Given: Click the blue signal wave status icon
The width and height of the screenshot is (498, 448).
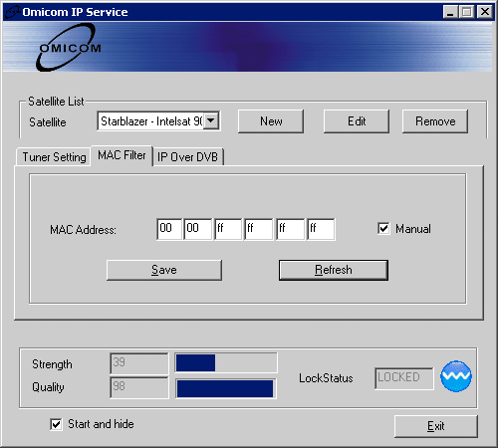Looking at the screenshot, I should point(456,376).
